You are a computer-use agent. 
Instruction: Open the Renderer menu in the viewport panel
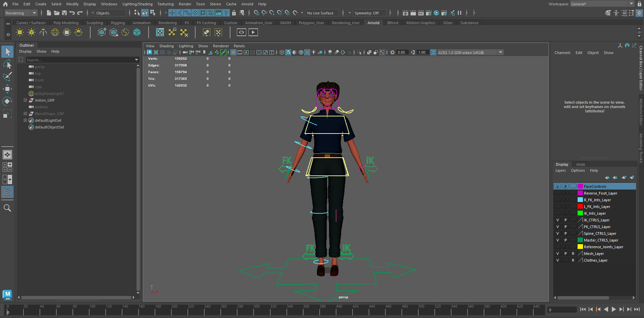click(x=221, y=46)
